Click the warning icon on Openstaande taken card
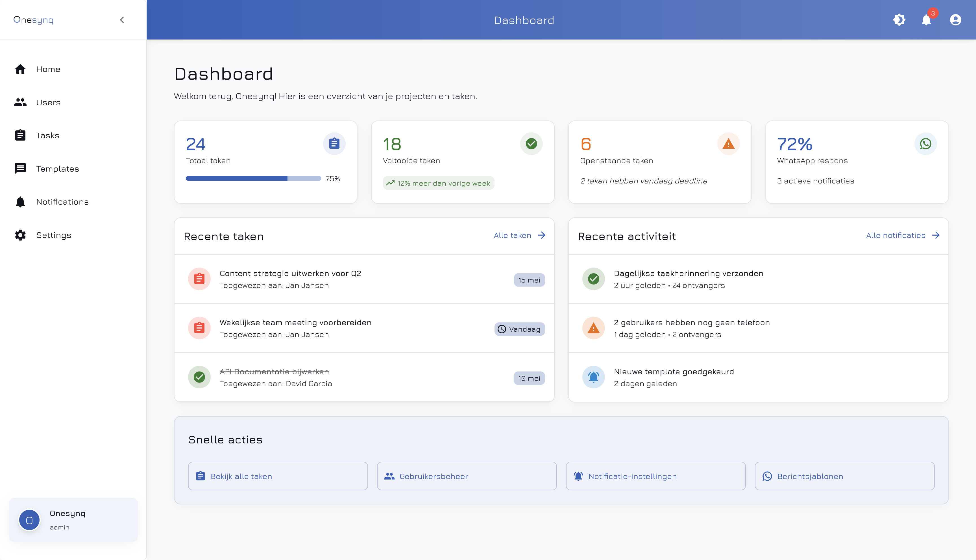 tap(728, 143)
